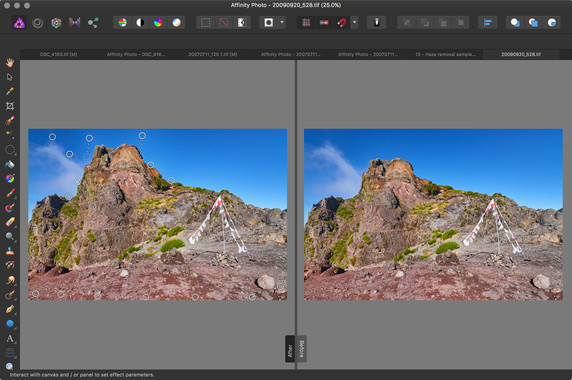Invert the pixel selection
The width and height of the screenshot is (572, 380).
(241, 23)
